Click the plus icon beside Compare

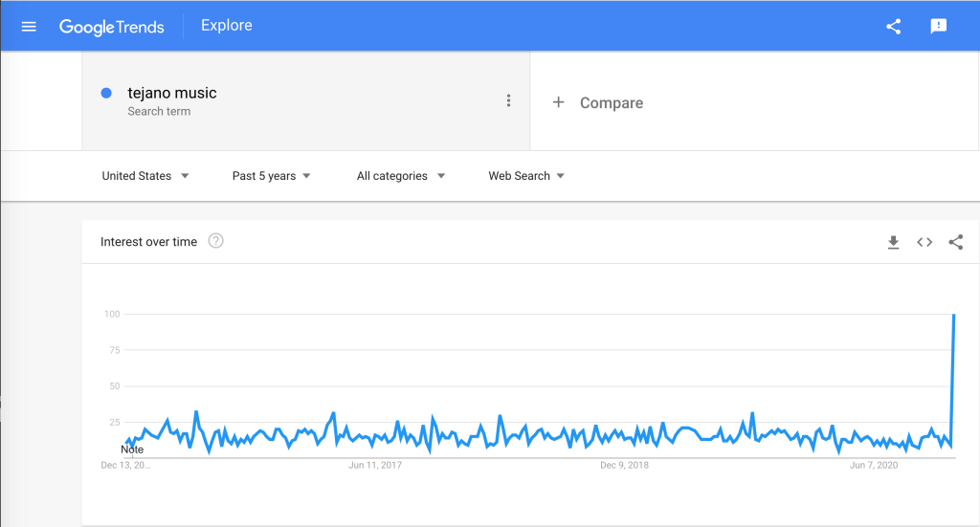click(559, 102)
